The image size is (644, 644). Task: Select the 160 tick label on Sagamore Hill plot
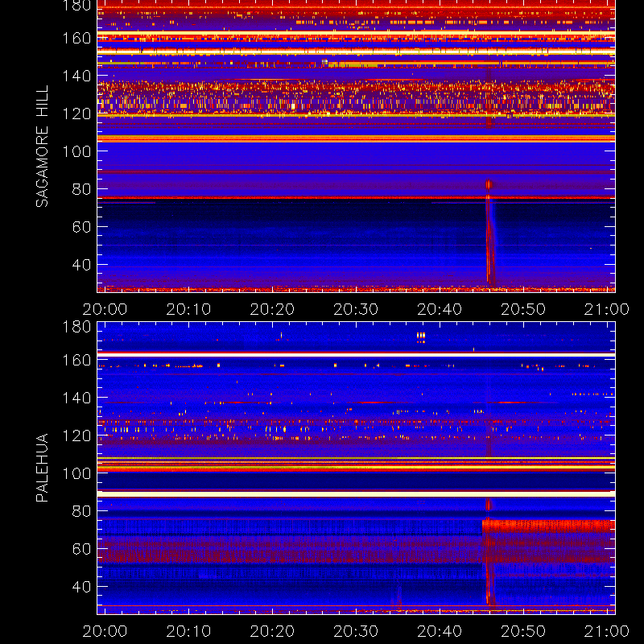(x=76, y=38)
